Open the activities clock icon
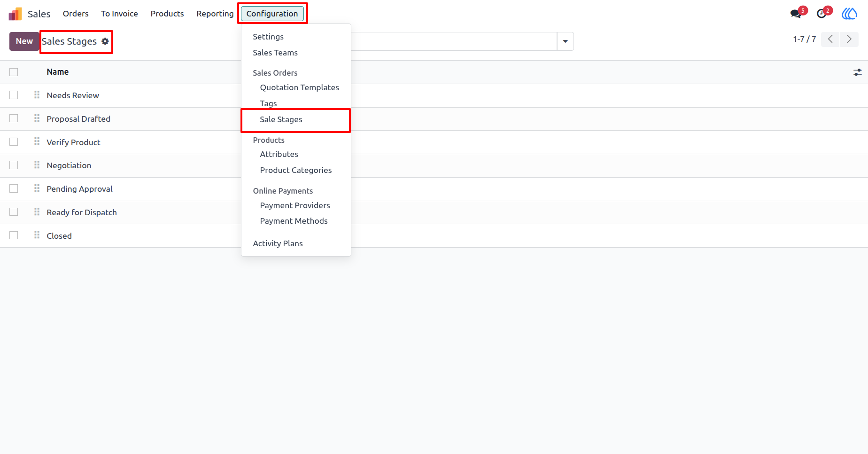Image resolution: width=868 pixels, height=454 pixels. tap(821, 14)
